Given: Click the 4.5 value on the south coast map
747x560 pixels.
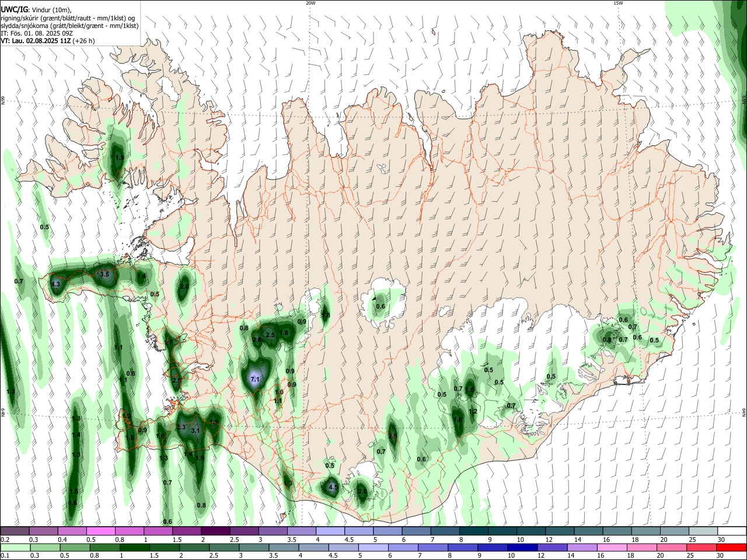Looking at the screenshot, I should click(333, 487).
